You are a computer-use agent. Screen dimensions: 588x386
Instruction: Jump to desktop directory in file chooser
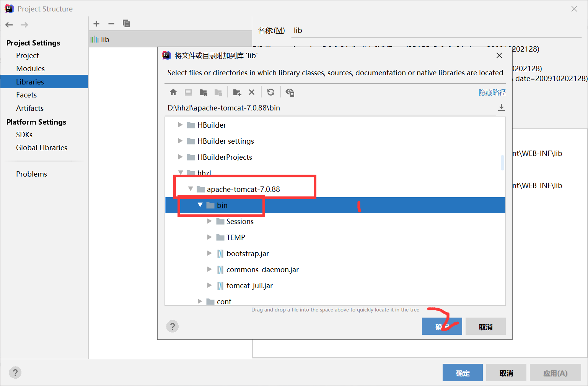click(188, 92)
